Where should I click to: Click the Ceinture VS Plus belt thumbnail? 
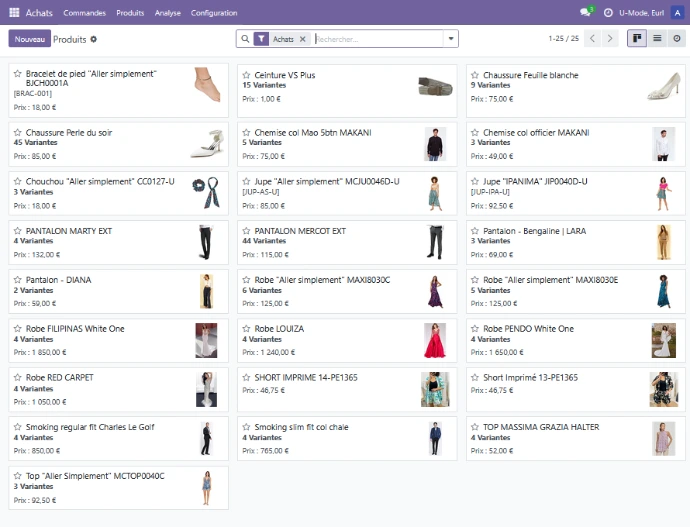tap(435, 86)
